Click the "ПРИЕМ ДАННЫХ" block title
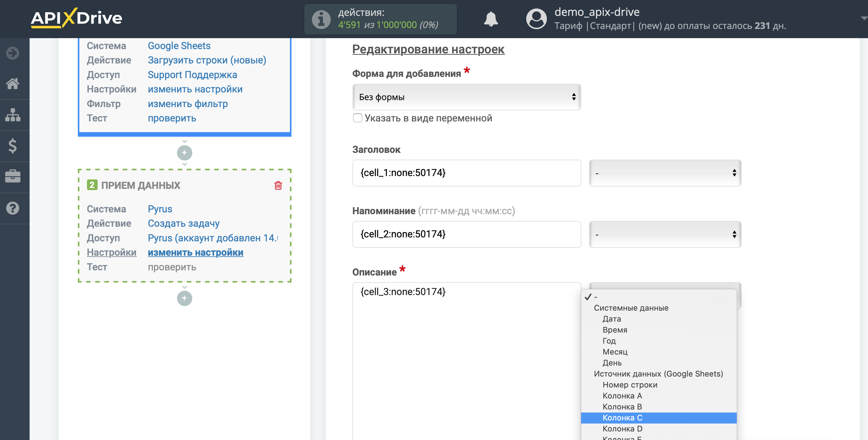Image resolution: width=868 pixels, height=440 pixels. click(x=140, y=185)
